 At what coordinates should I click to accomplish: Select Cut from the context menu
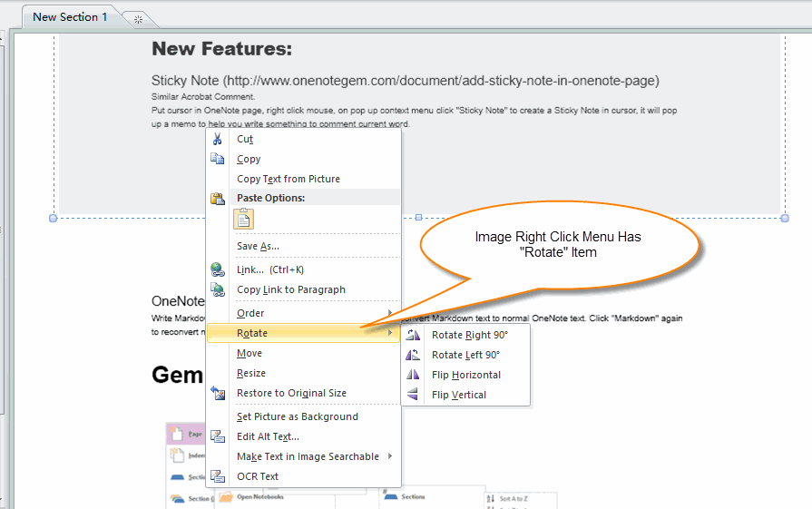tap(304, 139)
